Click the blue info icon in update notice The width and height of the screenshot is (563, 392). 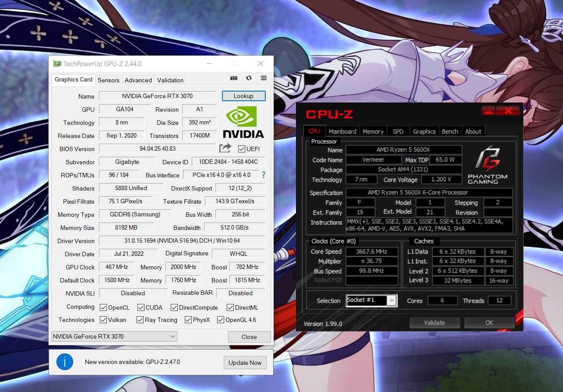click(65, 362)
